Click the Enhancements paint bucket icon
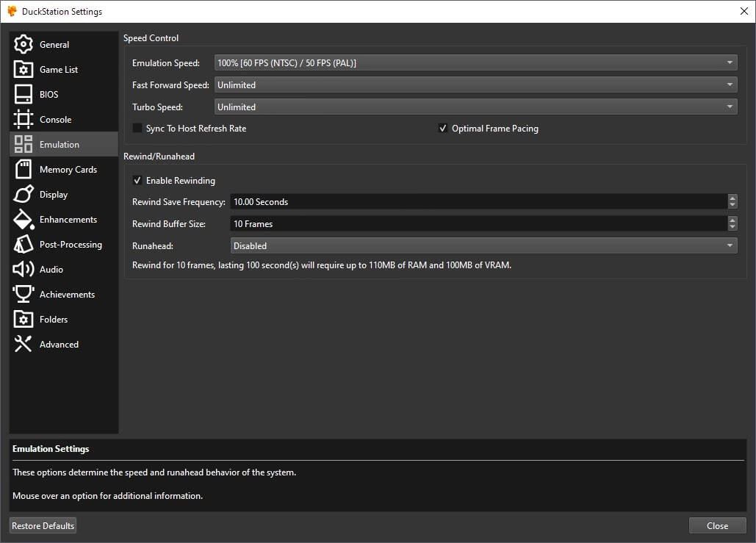Viewport: 756px width, 543px height. tap(24, 220)
